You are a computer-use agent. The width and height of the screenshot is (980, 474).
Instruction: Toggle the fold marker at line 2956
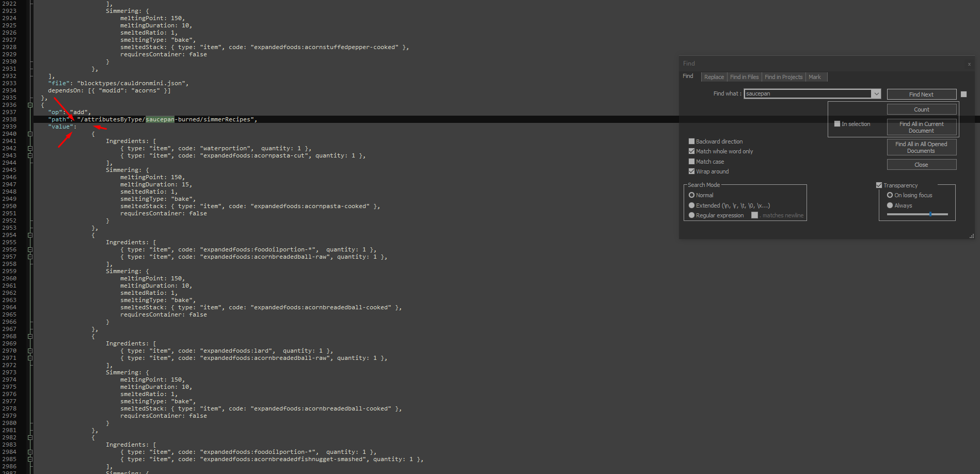click(30, 249)
